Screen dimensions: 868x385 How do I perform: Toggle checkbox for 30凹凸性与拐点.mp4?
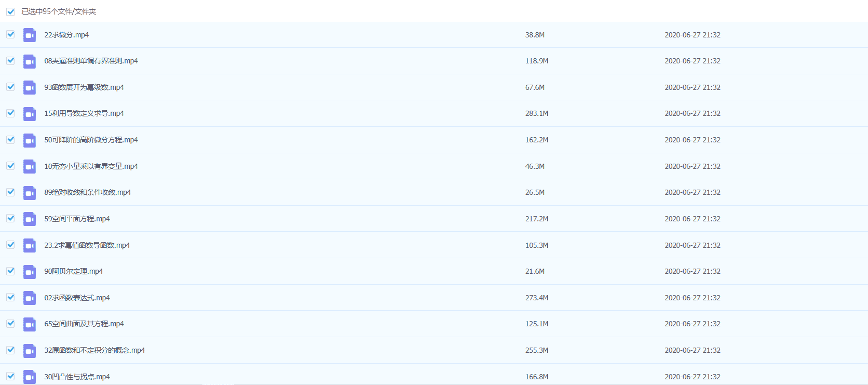click(x=10, y=376)
